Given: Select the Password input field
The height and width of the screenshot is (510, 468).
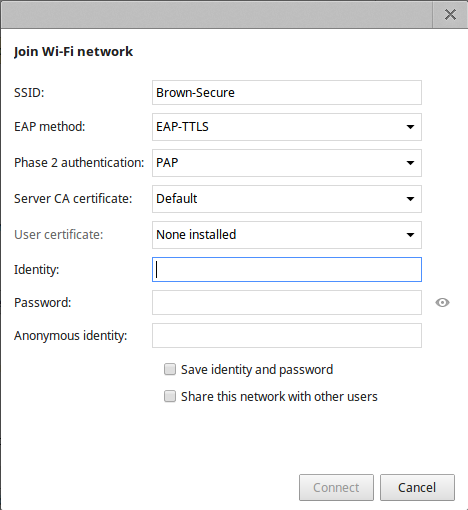Looking at the screenshot, I should (287, 302).
